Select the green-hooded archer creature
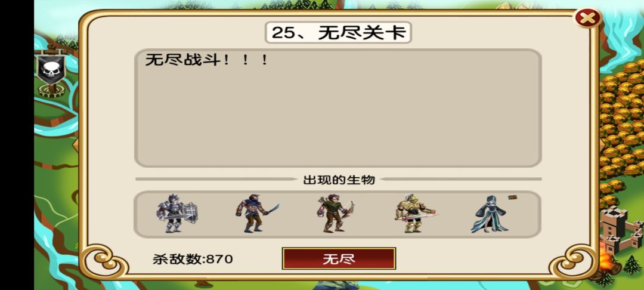The image size is (644, 290). click(335, 214)
